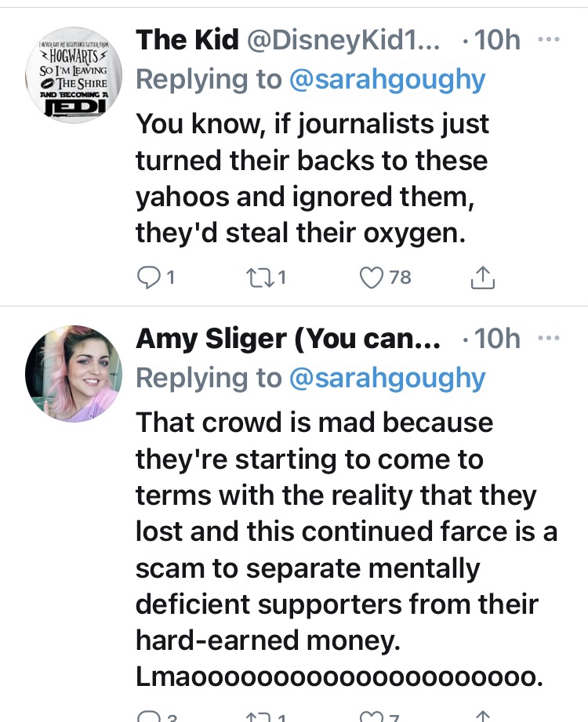The width and height of the screenshot is (588, 722).
Task: Open The Kid's profile via display name
Action: pyautogui.click(x=187, y=42)
